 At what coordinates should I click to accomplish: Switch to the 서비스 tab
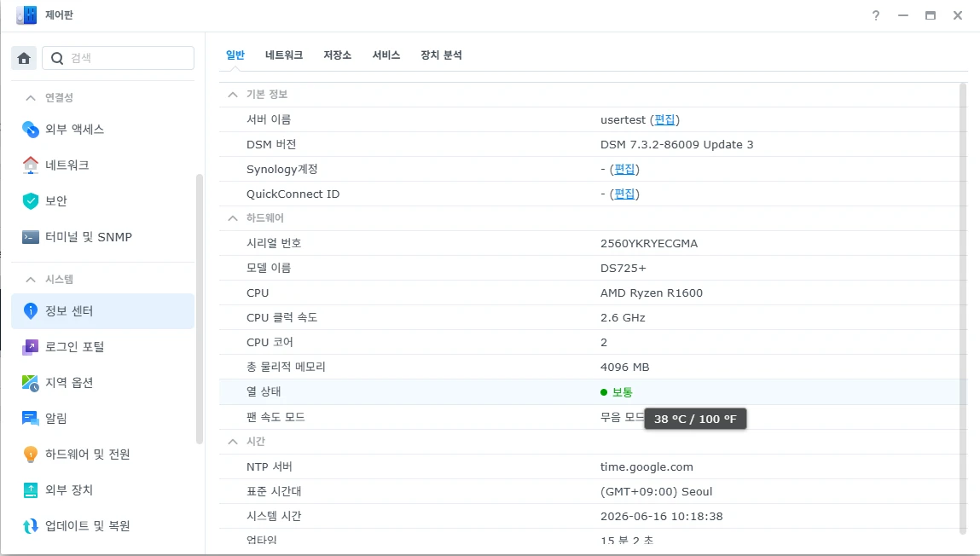(386, 55)
